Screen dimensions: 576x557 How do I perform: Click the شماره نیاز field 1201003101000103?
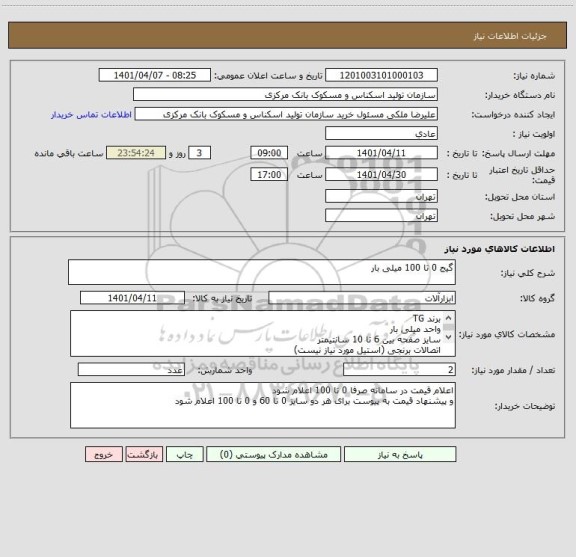[381, 75]
